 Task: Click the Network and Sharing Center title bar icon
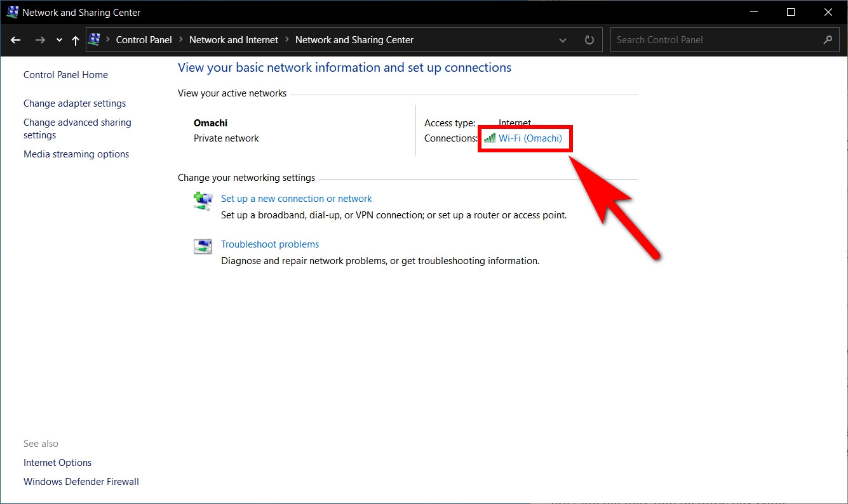pos(12,12)
